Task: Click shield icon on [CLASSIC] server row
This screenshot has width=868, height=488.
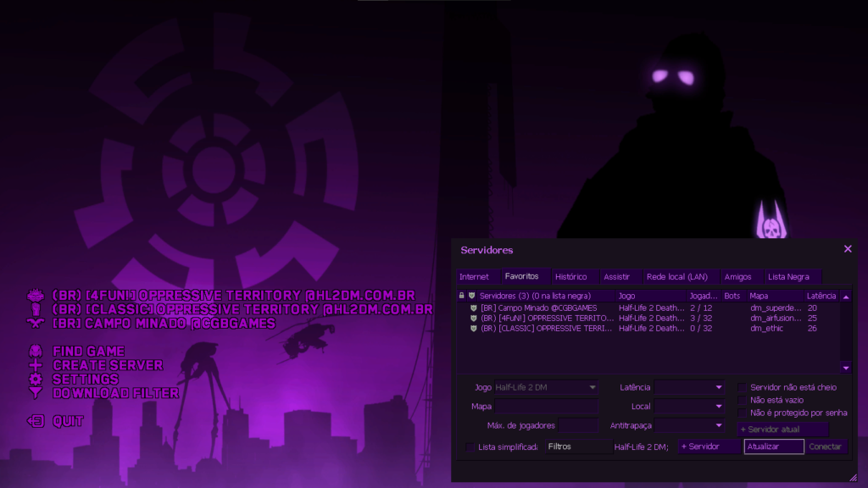Action: click(473, 329)
